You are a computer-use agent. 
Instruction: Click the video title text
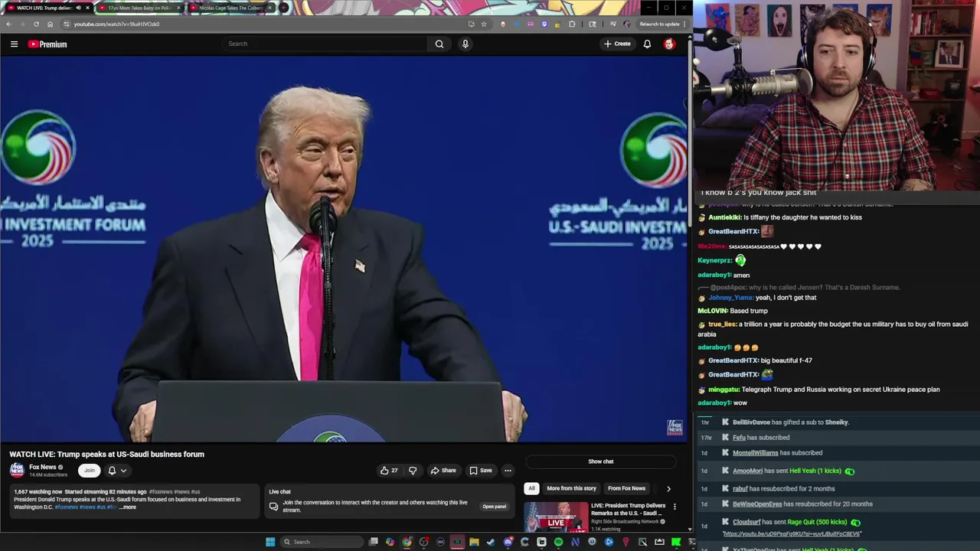click(x=107, y=454)
